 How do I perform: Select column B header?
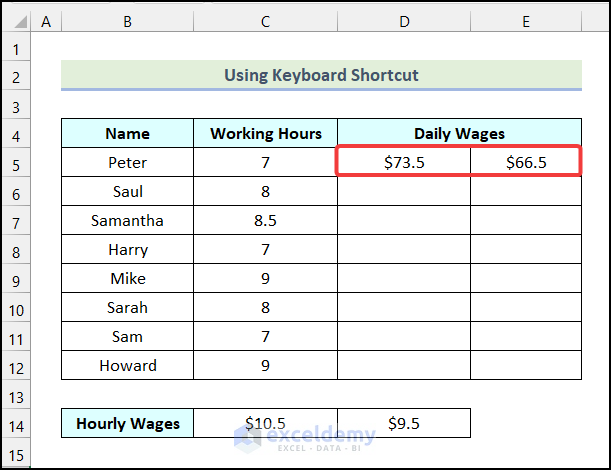[x=127, y=21]
